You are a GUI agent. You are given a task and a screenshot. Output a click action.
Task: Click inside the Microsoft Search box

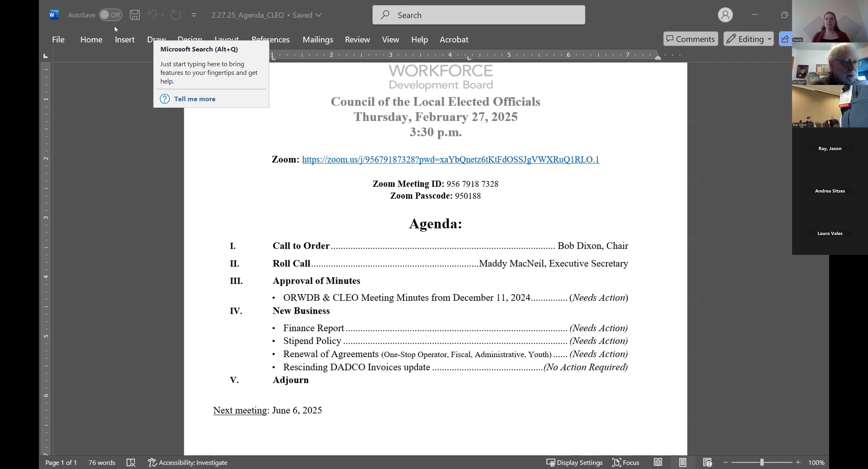[478, 15]
